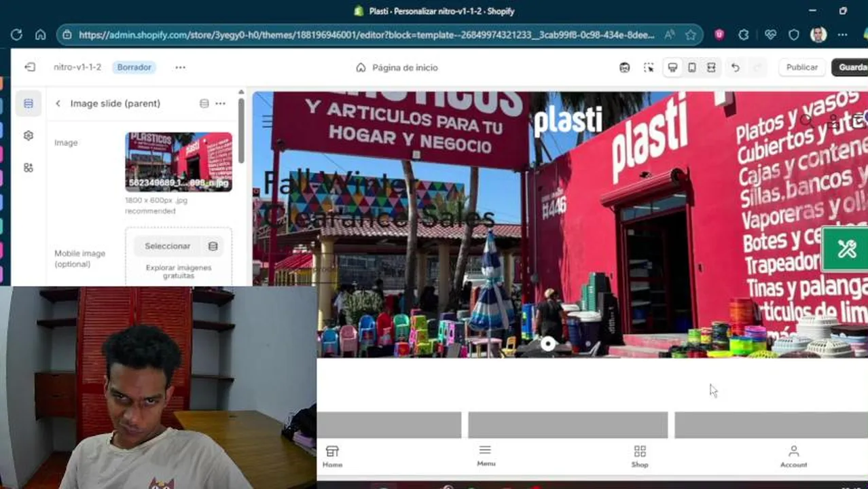Open the browser profile avatar
The height and width of the screenshot is (489, 868).
[818, 35]
